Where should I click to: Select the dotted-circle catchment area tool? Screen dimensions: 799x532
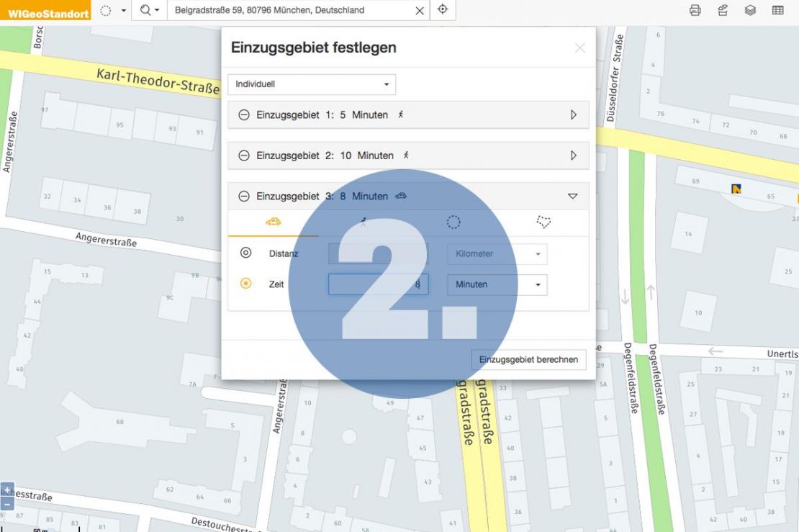pos(106,10)
